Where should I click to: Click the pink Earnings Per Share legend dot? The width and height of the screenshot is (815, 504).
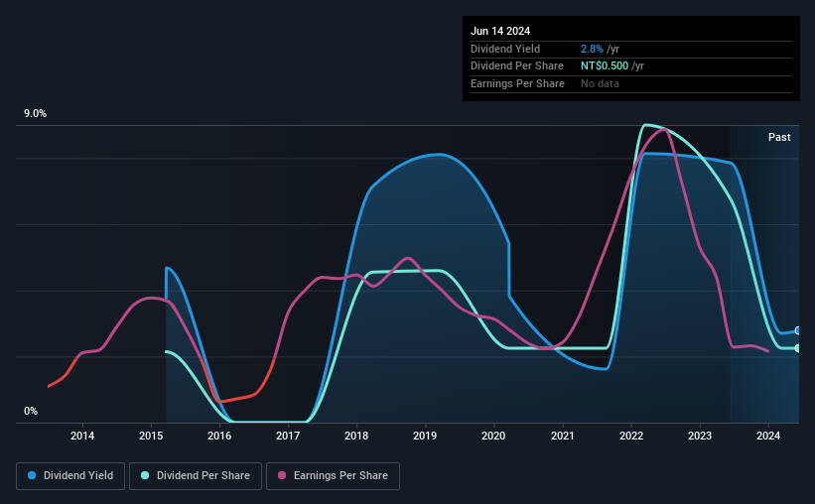pyautogui.click(x=282, y=475)
